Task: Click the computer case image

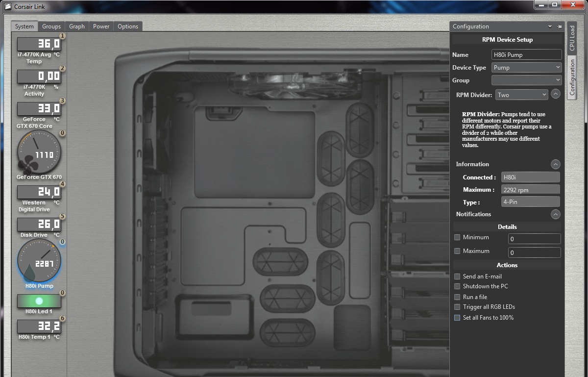Action: tap(282, 211)
